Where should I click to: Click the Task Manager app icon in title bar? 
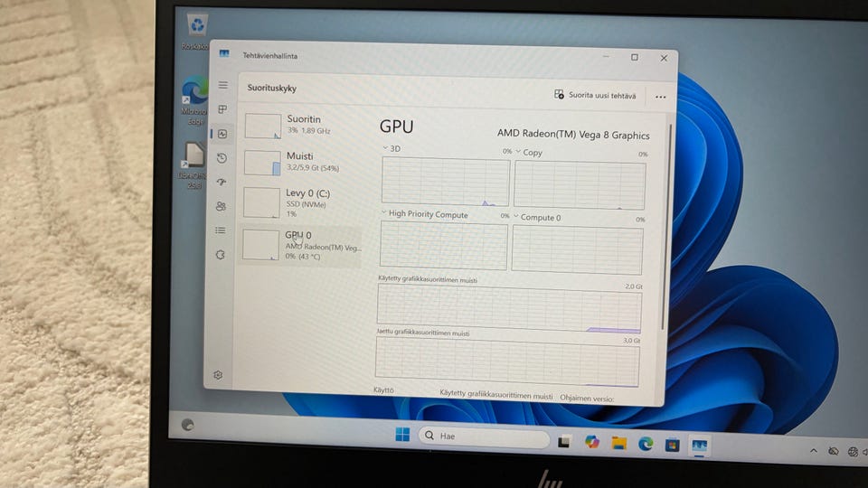click(224, 53)
